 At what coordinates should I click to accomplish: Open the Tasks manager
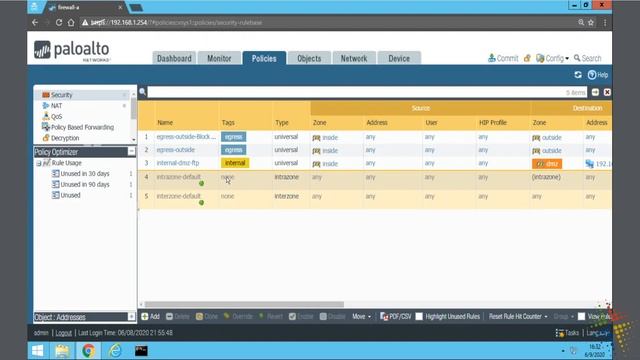567,333
